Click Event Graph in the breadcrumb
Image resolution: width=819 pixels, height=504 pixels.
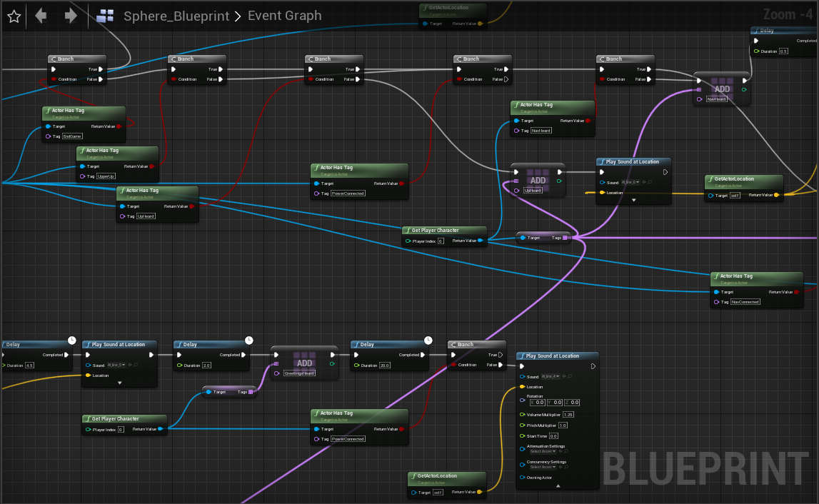(x=284, y=16)
